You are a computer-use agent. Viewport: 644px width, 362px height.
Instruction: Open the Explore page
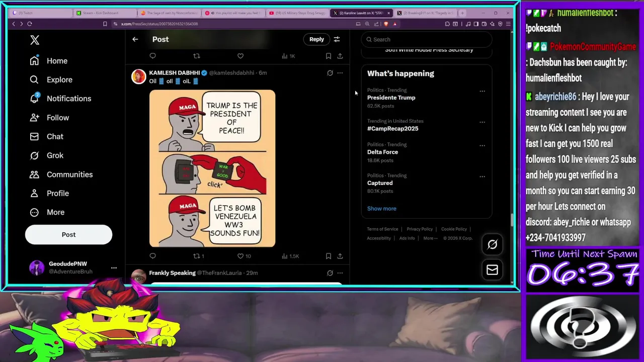tap(51, 79)
